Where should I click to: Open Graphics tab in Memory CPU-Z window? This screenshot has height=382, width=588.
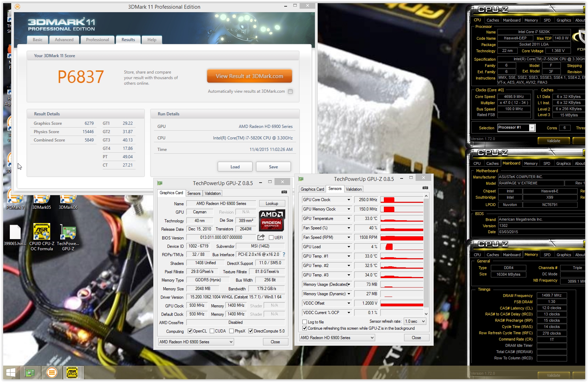point(564,255)
